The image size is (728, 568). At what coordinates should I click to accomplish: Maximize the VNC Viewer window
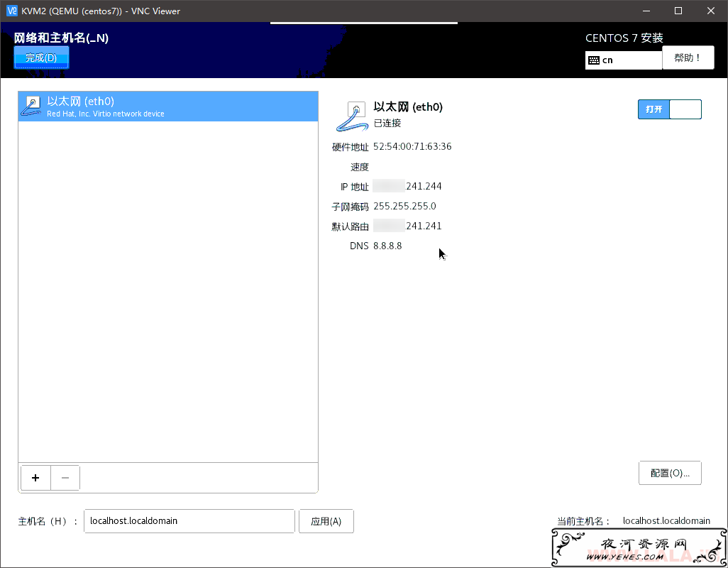pyautogui.click(x=678, y=11)
